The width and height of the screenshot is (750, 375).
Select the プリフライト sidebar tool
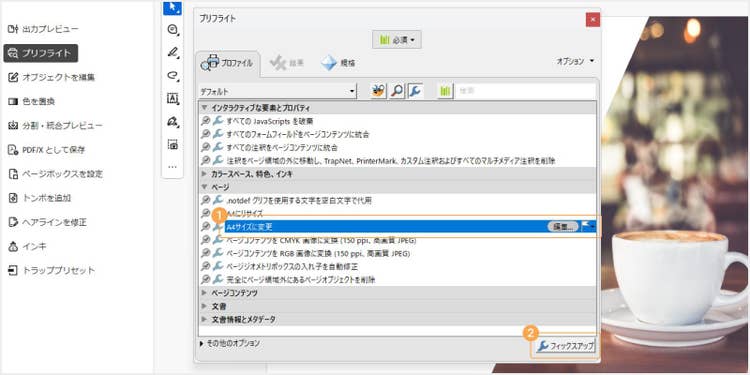41,53
